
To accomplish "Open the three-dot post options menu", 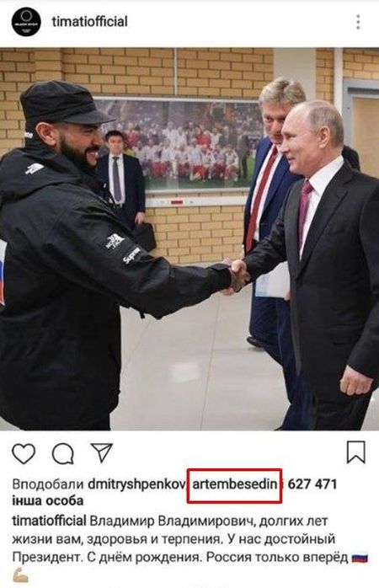I will click(358, 22).
